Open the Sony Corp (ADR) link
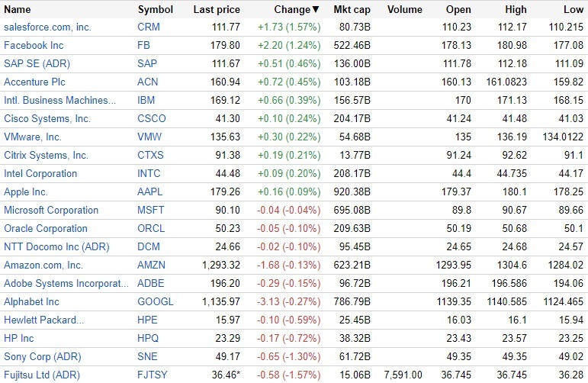Screen dimensions: 588x383 coord(42,357)
